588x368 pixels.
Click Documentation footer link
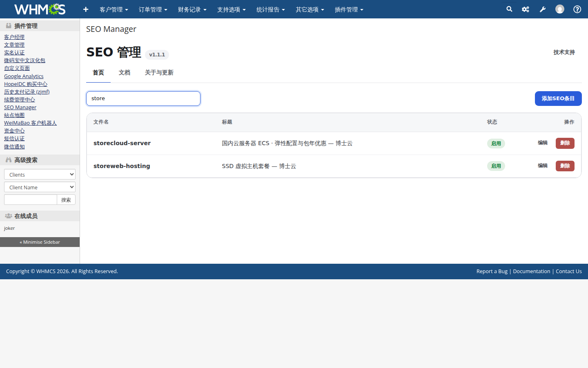point(532,271)
